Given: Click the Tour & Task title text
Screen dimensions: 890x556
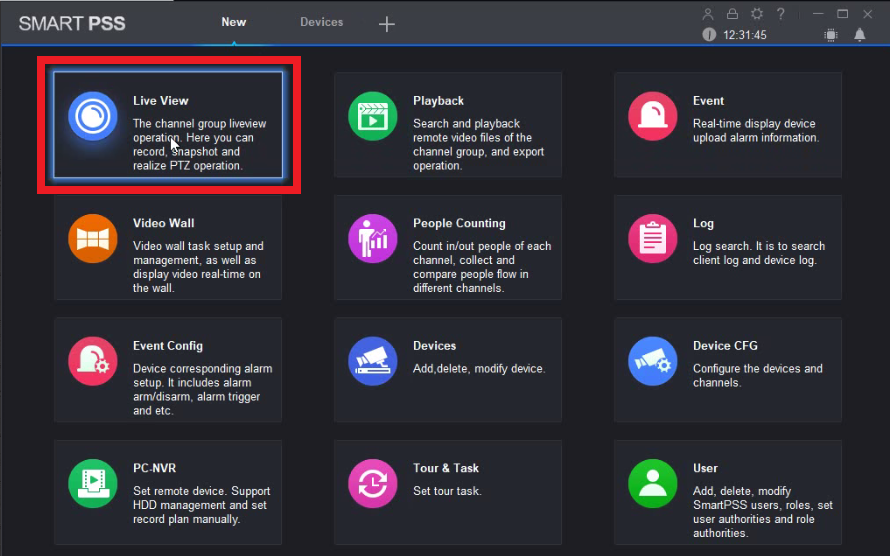Looking at the screenshot, I should click(x=446, y=469).
